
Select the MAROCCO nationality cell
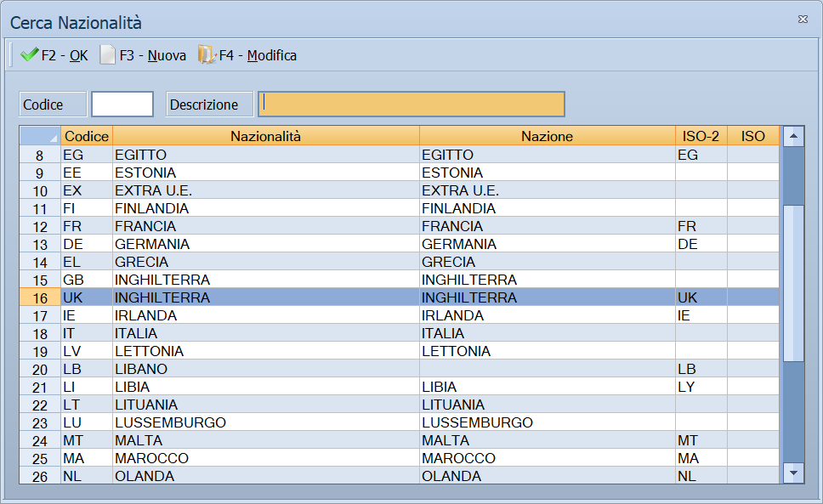(x=266, y=458)
